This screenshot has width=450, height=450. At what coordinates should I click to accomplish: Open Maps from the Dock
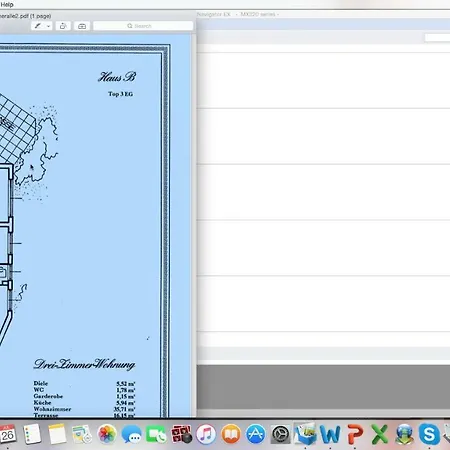click(82, 434)
